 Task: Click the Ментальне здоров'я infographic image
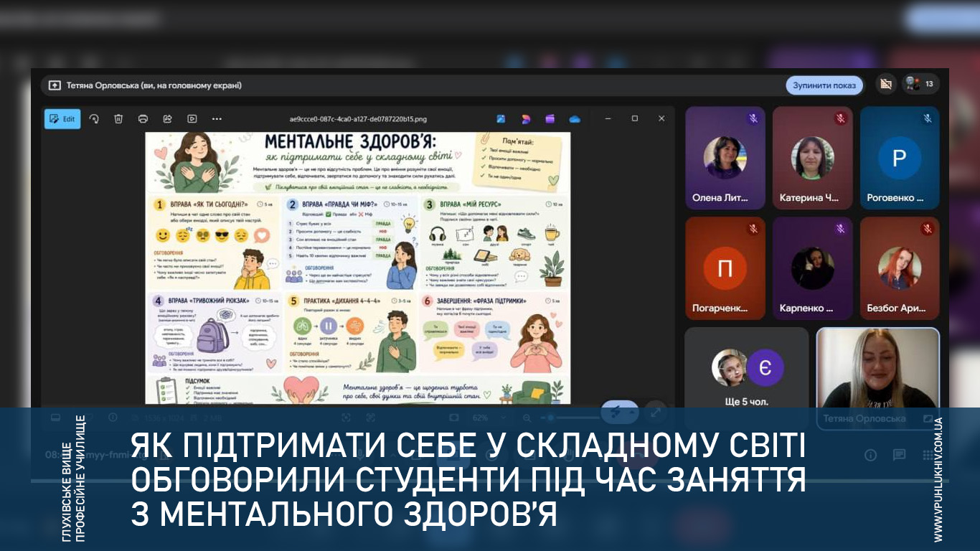coord(358,268)
